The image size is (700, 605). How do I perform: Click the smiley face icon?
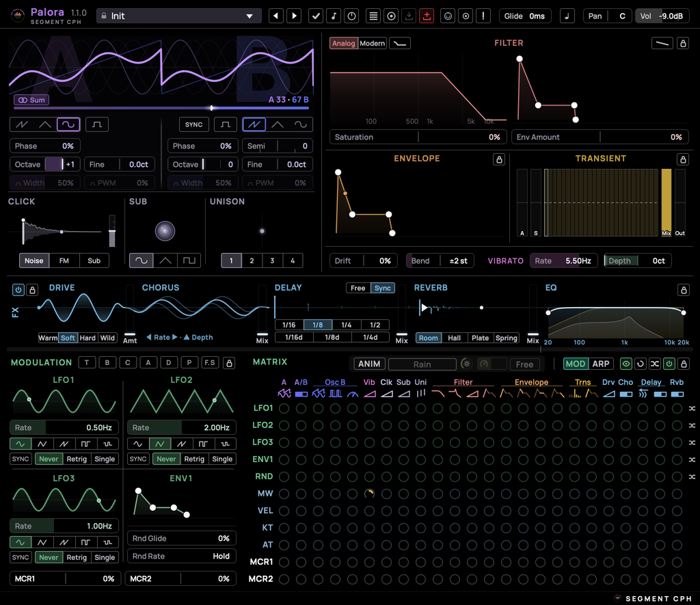pos(448,16)
